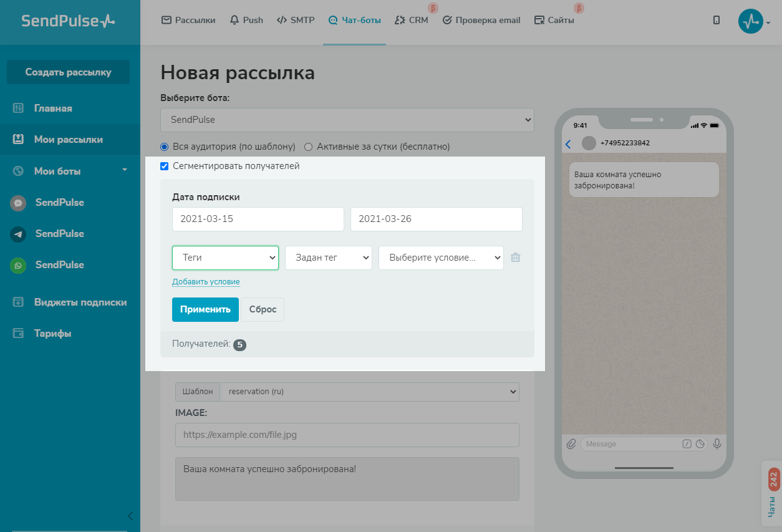Click the attachment paperclip in phone preview
This screenshot has height=532, width=782.
point(571,444)
